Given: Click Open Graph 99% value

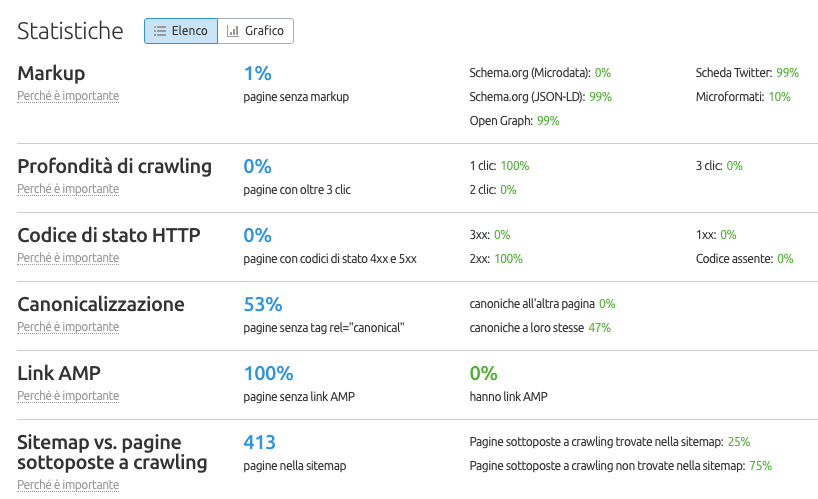Looking at the screenshot, I should tap(548, 120).
